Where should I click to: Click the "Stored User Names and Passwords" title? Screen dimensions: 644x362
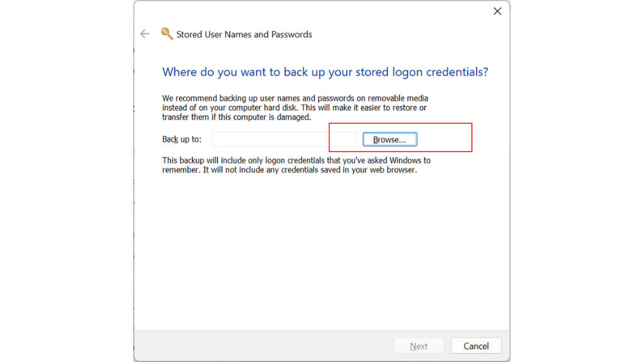[x=244, y=35]
